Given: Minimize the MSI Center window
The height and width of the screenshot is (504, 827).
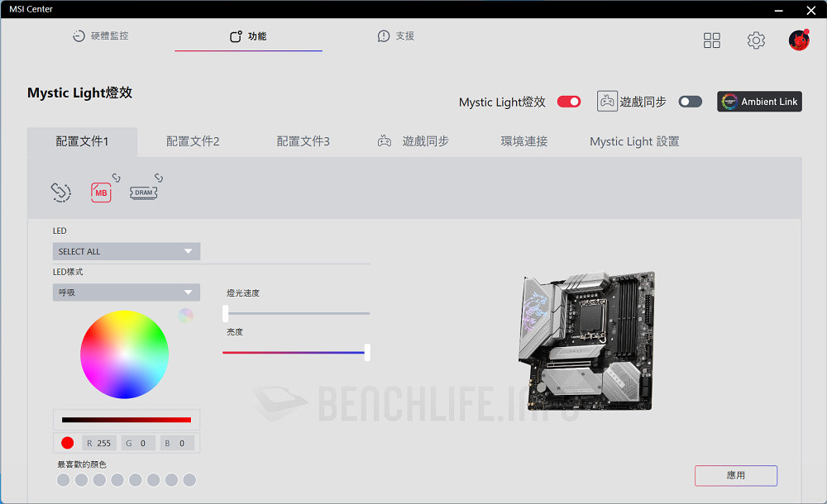Looking at the screenshot, I should click(778, 10).
